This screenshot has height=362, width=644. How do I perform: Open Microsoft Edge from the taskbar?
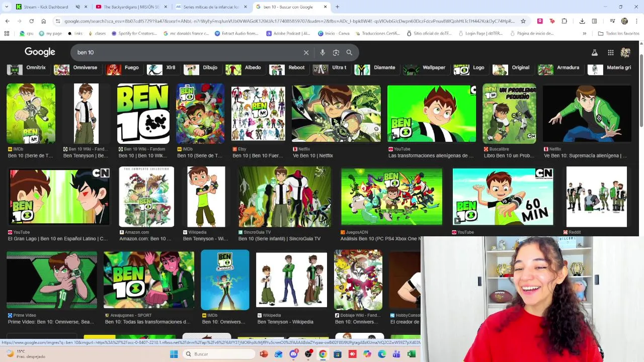pyautogui.click(x=382, y=354)
